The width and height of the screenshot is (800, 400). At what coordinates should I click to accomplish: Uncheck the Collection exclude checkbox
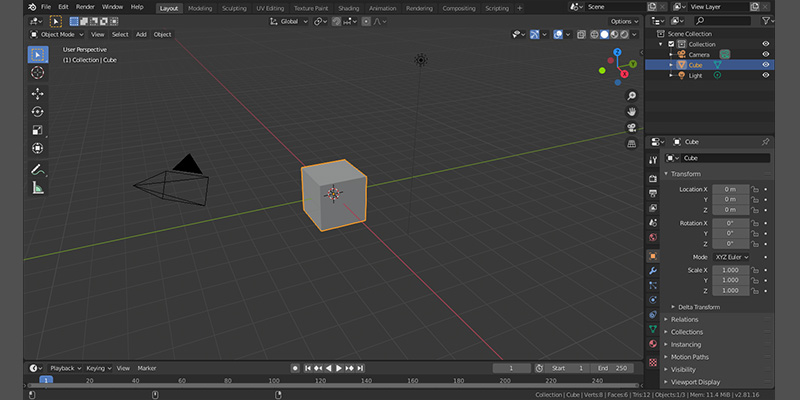(671, 44)
